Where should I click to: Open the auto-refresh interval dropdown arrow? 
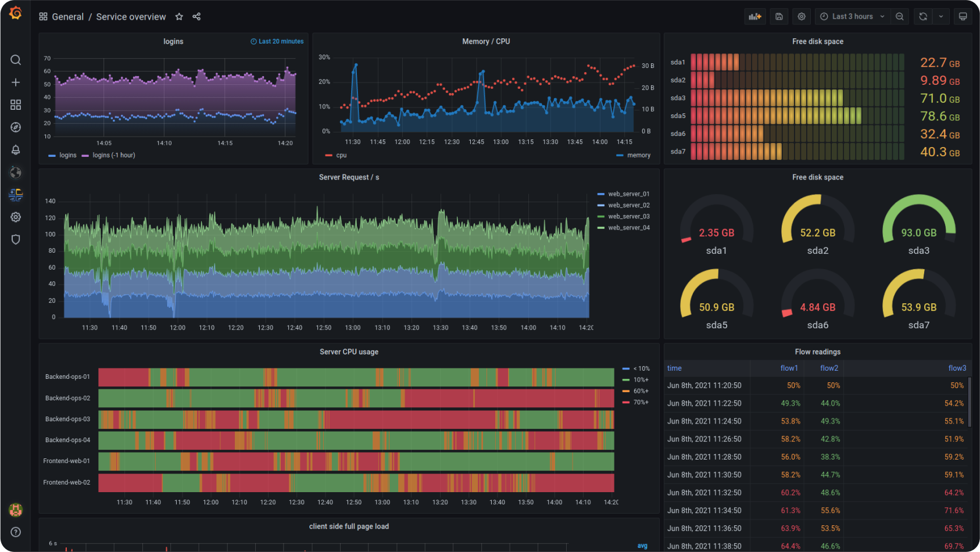(x=942, y=16)
